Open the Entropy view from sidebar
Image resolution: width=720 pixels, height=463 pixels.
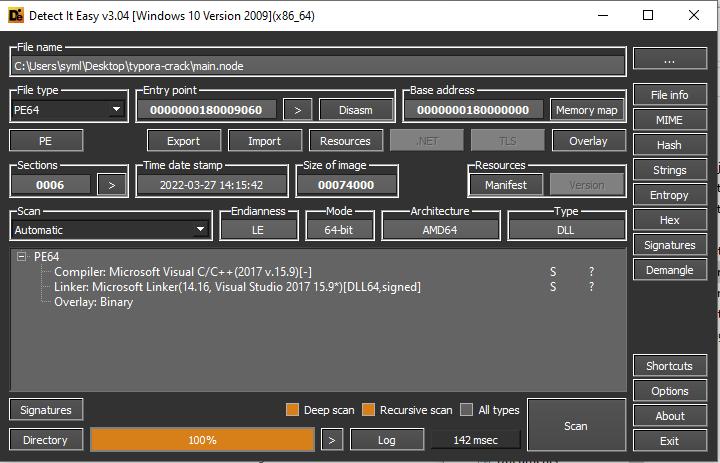pyautogui.click(x=669, y=195)
